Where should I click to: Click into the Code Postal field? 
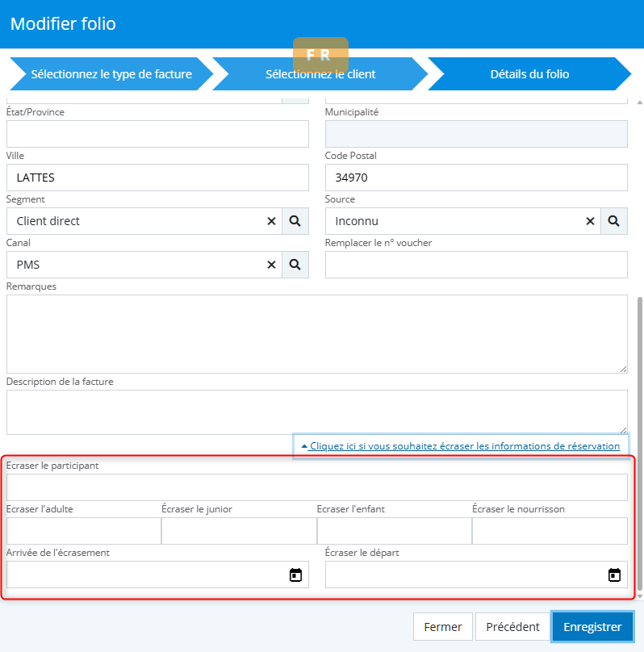(x=476, y=178)
